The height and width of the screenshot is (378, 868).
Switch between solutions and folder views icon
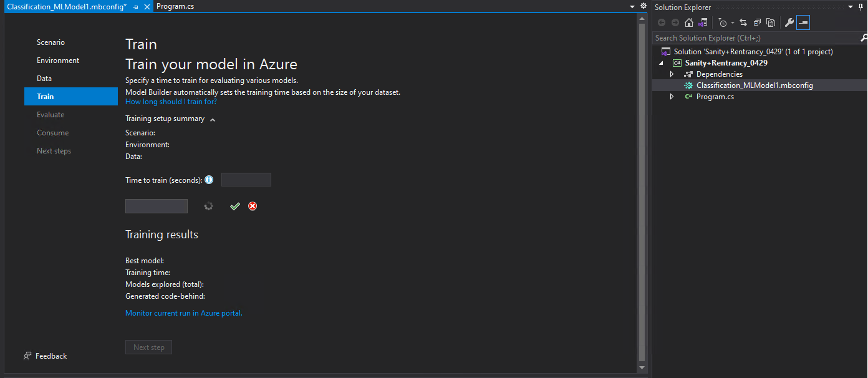point(703,22)
